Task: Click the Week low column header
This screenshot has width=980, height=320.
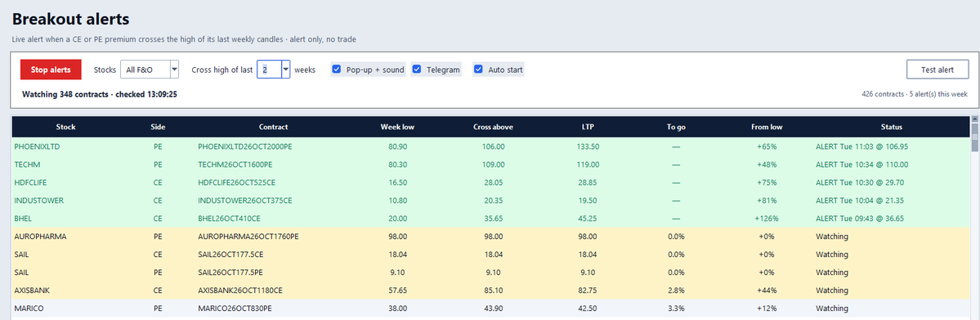Action: click(397, 127)
